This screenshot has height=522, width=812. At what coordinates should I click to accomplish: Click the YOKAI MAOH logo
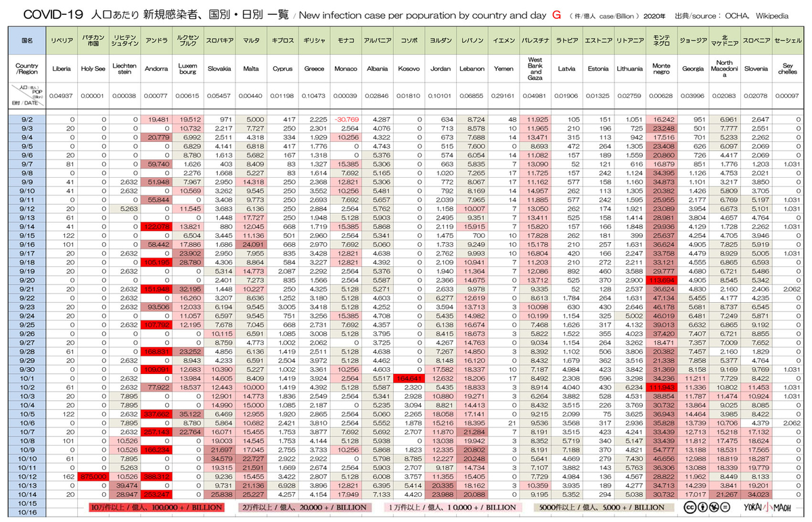[x=769, y=507]
